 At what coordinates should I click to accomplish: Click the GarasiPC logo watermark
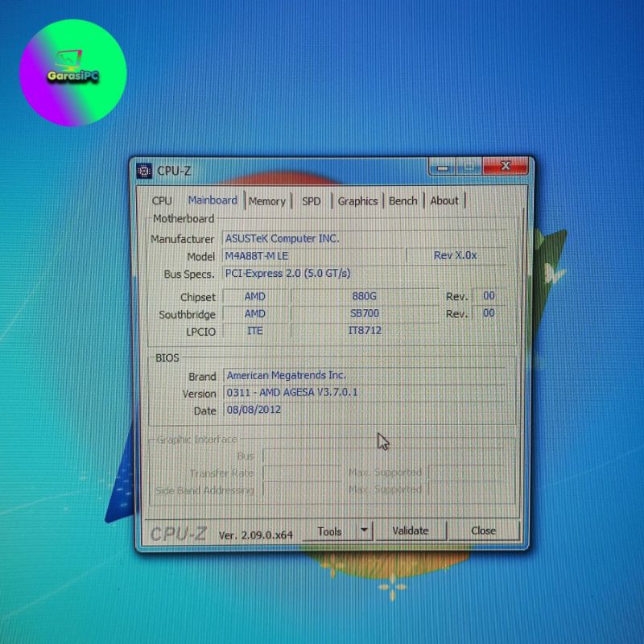coord(73,72)
